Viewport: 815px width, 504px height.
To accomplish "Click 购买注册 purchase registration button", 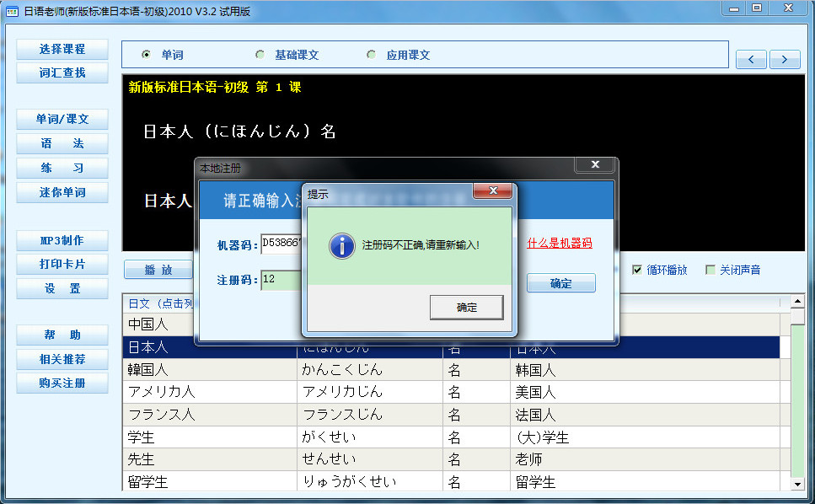I will [x=62, y=383].
